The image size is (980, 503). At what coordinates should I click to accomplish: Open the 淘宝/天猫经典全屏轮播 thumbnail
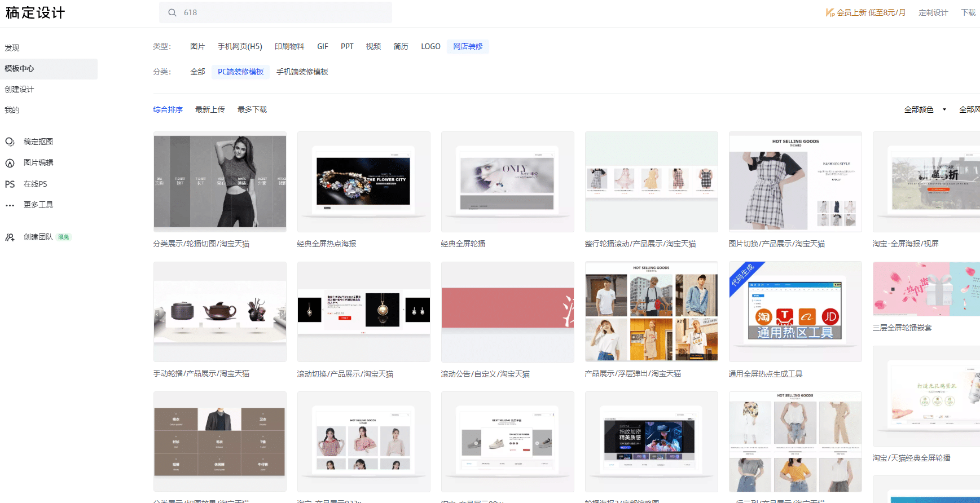coord(926,396)
